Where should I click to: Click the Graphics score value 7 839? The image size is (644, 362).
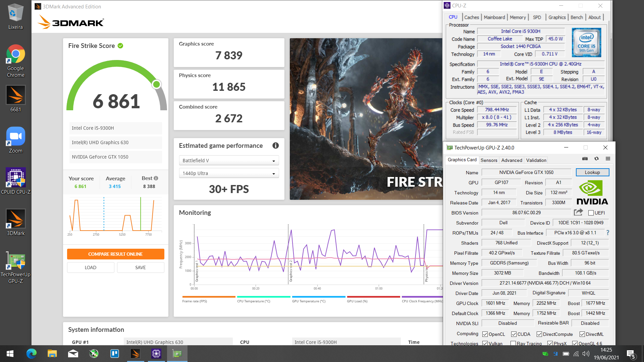(229, 55)
